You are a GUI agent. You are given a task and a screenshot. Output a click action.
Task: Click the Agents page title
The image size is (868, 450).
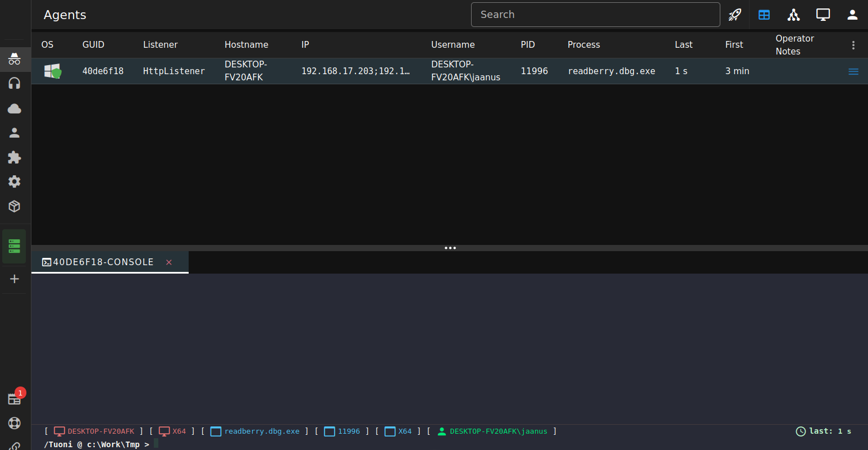coord(65,15)
